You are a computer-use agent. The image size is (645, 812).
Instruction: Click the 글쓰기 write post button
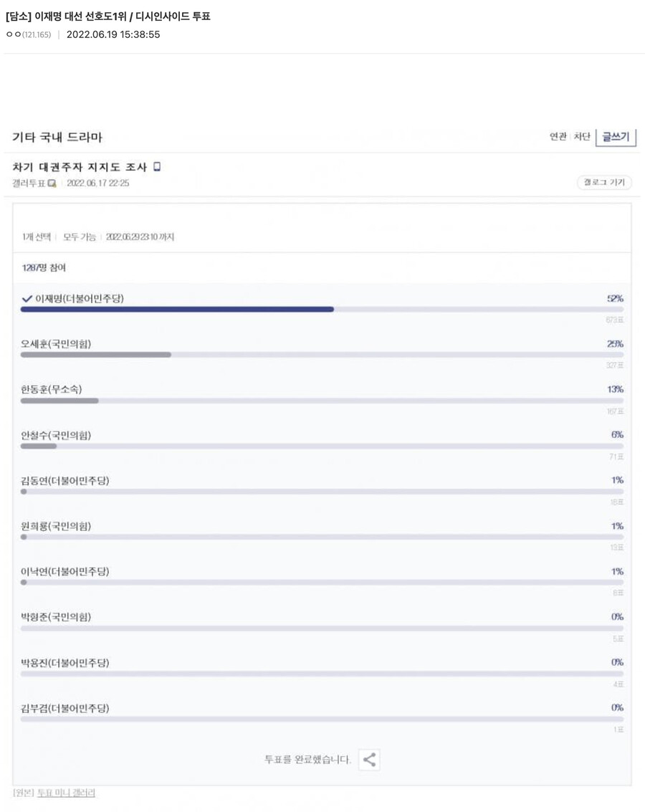click(x=615, y=137)
